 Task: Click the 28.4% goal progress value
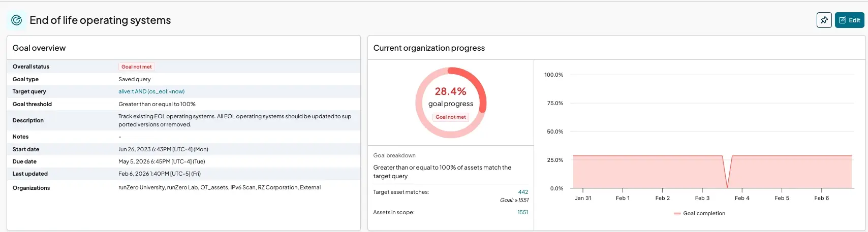450,91
